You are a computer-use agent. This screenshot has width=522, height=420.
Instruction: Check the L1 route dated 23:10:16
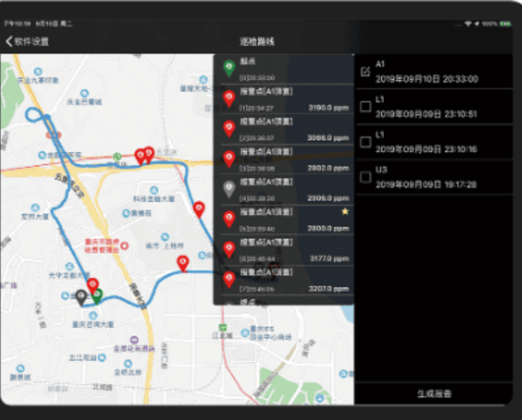tap(365, 142)
